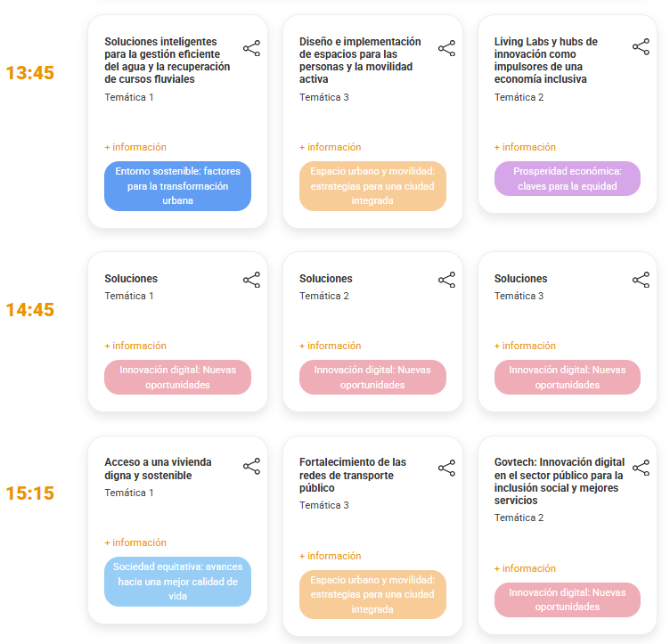
Task: Share the Acceso a una vivienda session
Action: click(x=251, y=467)
